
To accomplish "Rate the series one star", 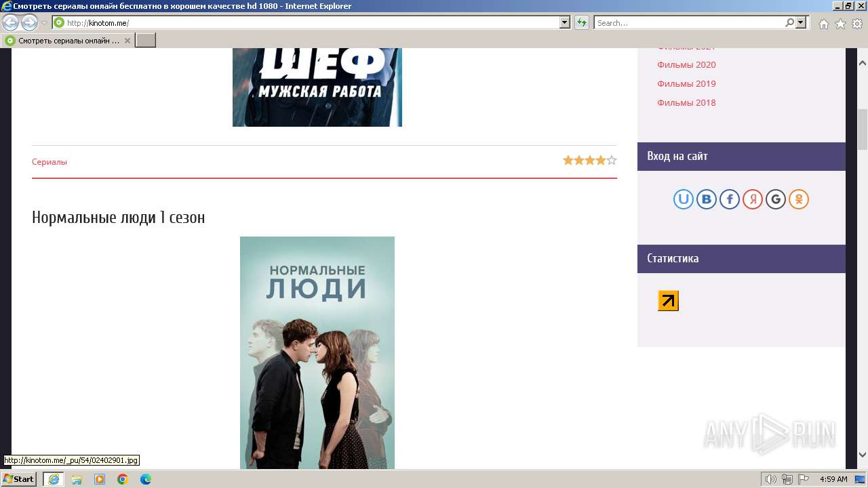I will coord(568,161).
